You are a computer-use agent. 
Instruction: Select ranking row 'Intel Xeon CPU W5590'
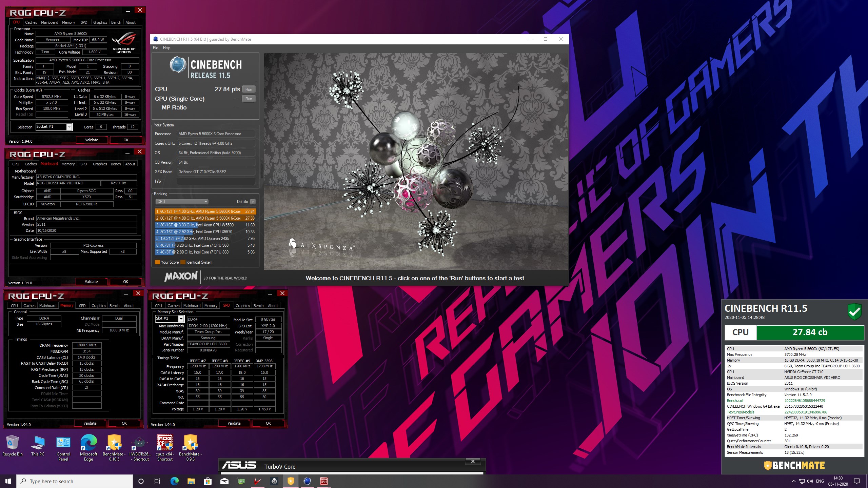[x=205, y=225]
